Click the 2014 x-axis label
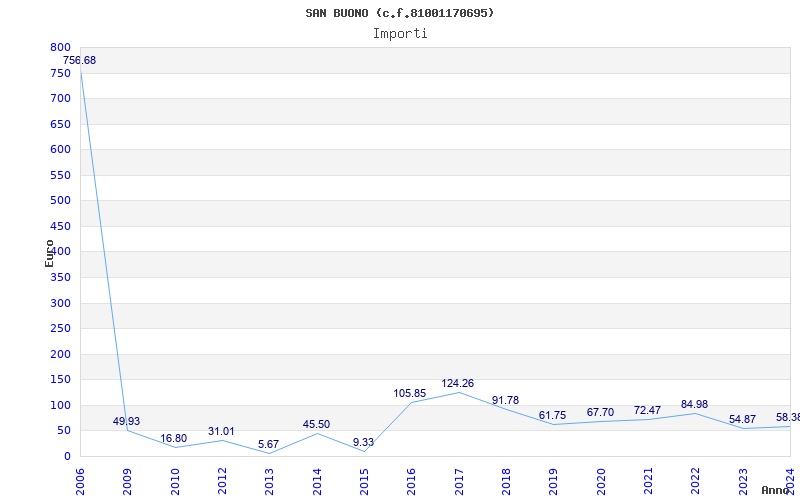 pos(317,482)
